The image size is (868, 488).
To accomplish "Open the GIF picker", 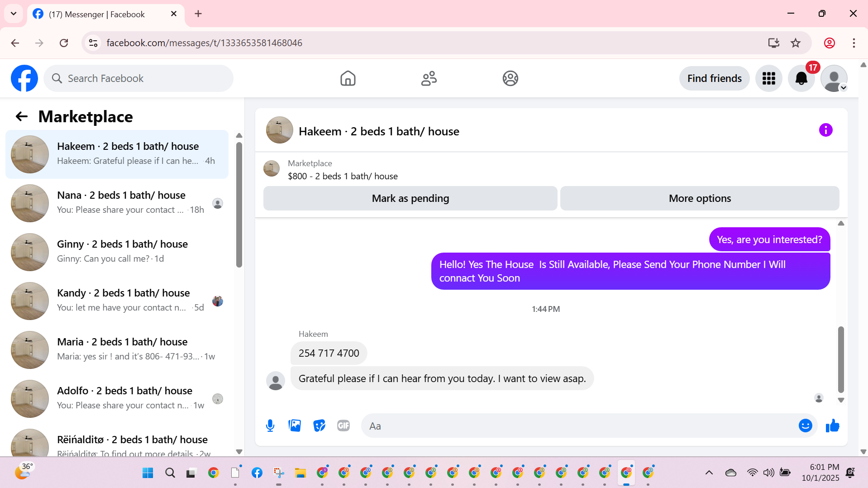I will click(x=343, y=426).
